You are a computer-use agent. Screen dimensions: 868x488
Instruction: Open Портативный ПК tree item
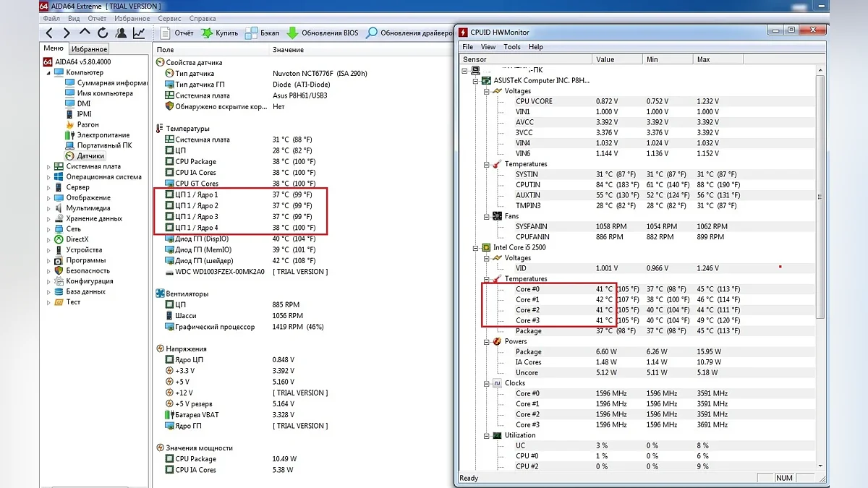point(98,145)
